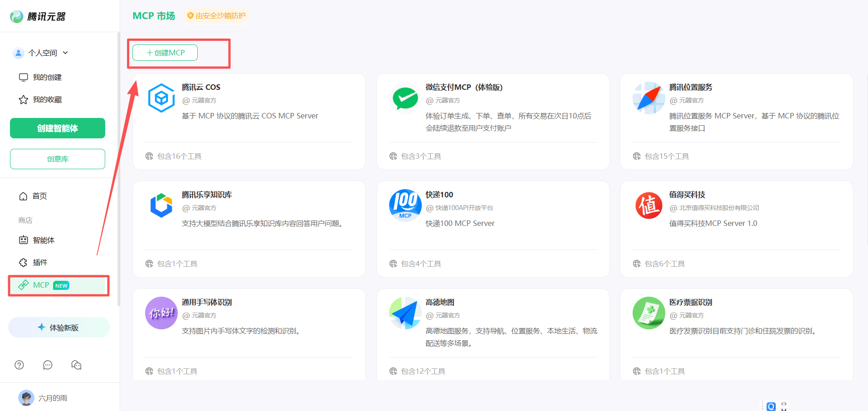Open the 高德地图 card title
The image size is (868, 411).
tap(440, 302)
